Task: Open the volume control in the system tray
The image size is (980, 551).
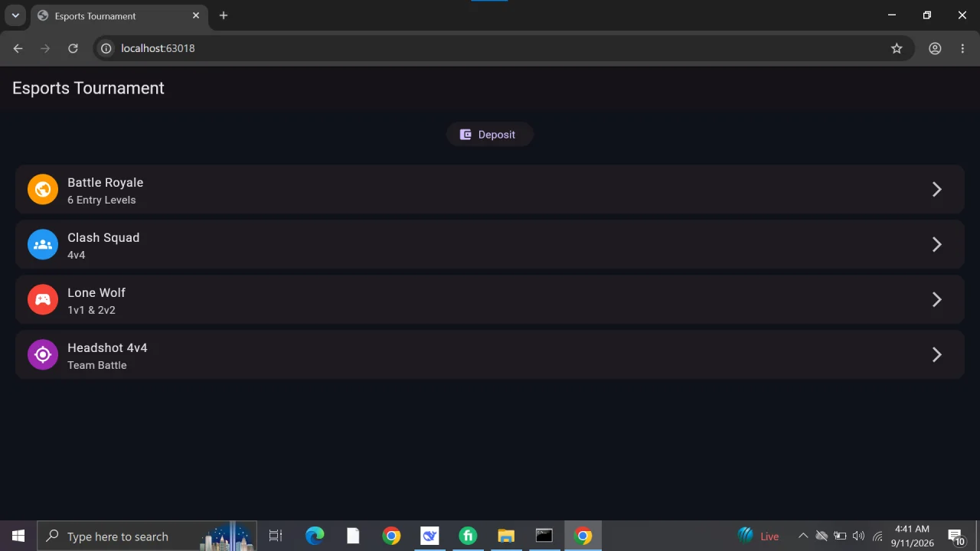Action: pos(858,536)
